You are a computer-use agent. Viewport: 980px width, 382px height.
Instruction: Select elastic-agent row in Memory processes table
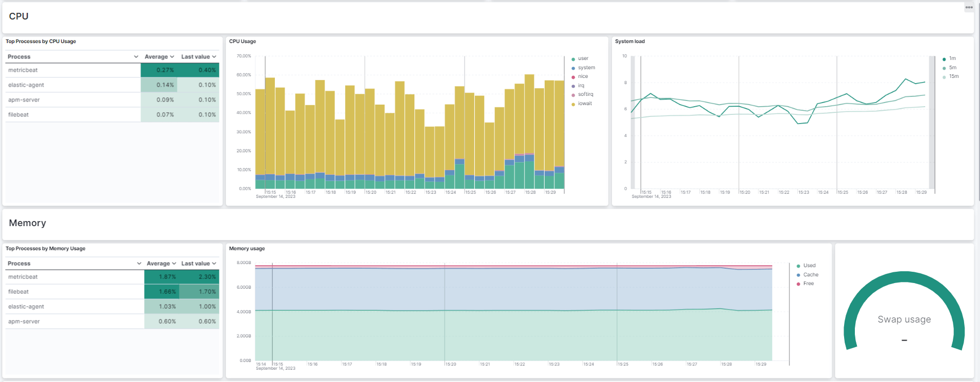[112, 307]
